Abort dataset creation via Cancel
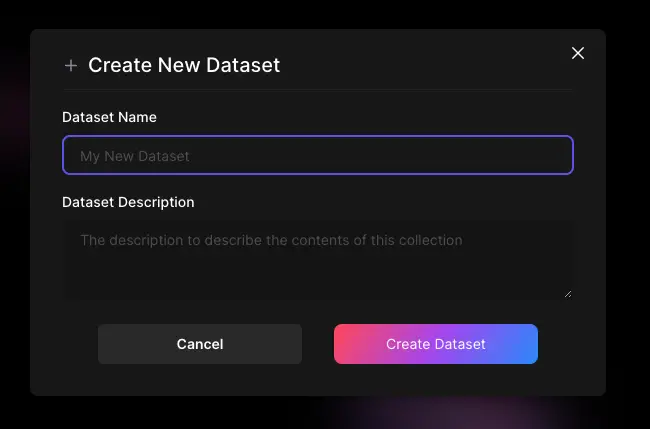 200,344
